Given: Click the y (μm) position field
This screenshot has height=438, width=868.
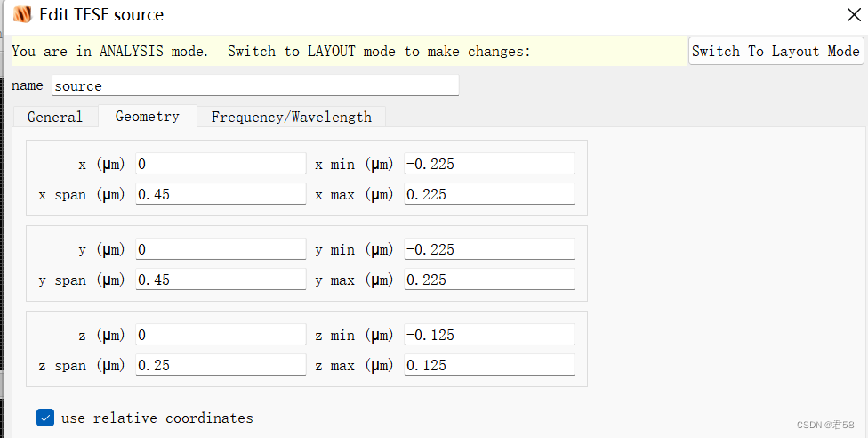Looking at the screenshot, I should [221, 249].
